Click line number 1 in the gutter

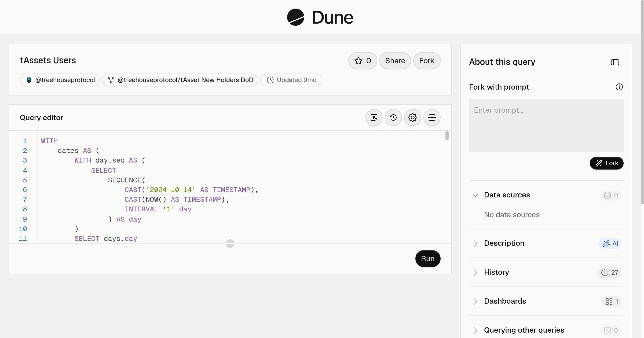tap(25, 141)
